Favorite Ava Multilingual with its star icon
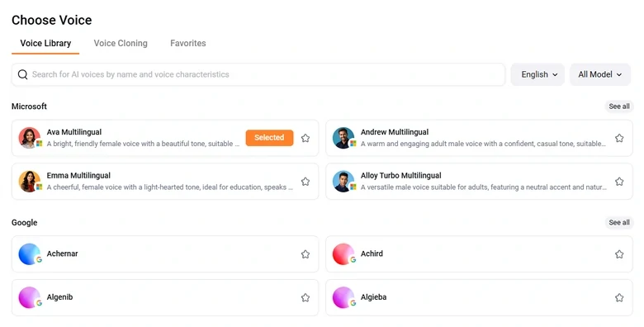644x327 pixels. [305, 138]
